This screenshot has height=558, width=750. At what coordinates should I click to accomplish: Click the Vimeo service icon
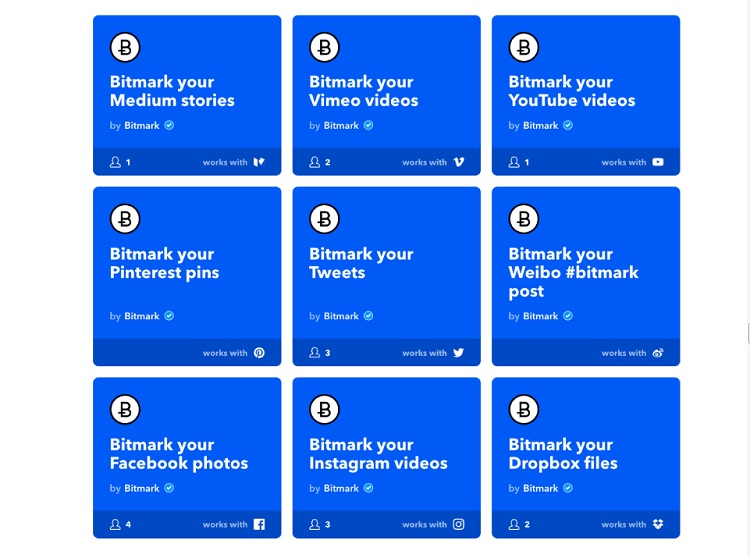click(x=459, y=162)
